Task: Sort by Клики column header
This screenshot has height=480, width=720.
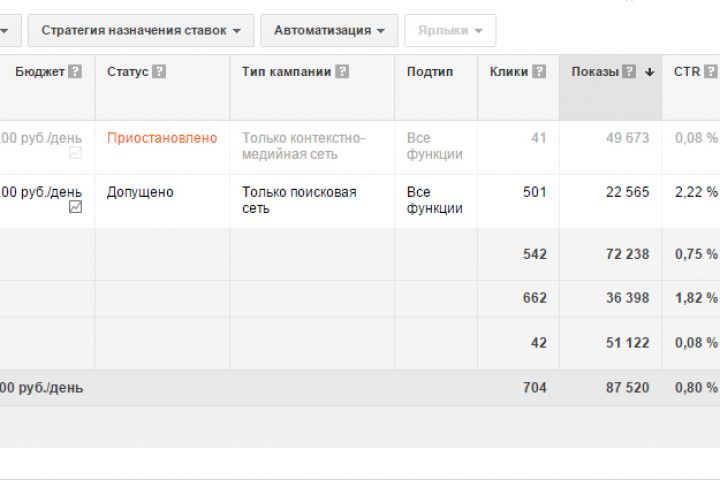Action: (x=509, y=72)
